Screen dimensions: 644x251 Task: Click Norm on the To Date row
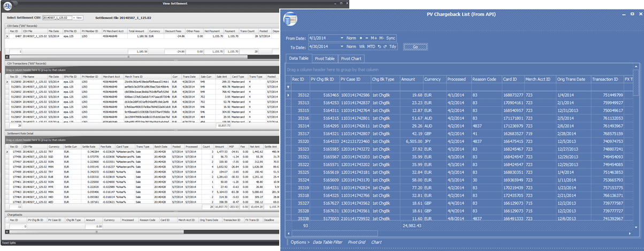coord(351,47)
